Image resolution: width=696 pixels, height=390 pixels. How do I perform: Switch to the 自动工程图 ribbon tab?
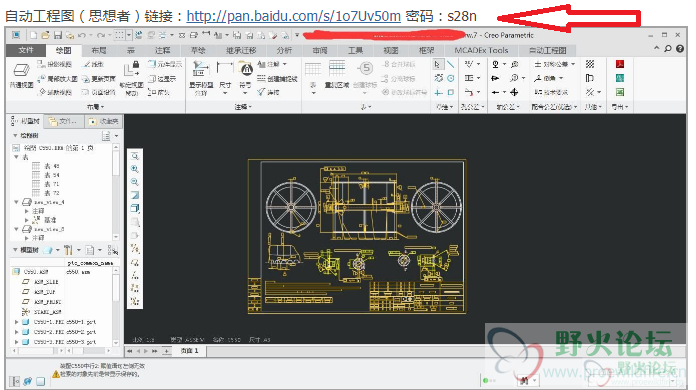click(548, 51)
